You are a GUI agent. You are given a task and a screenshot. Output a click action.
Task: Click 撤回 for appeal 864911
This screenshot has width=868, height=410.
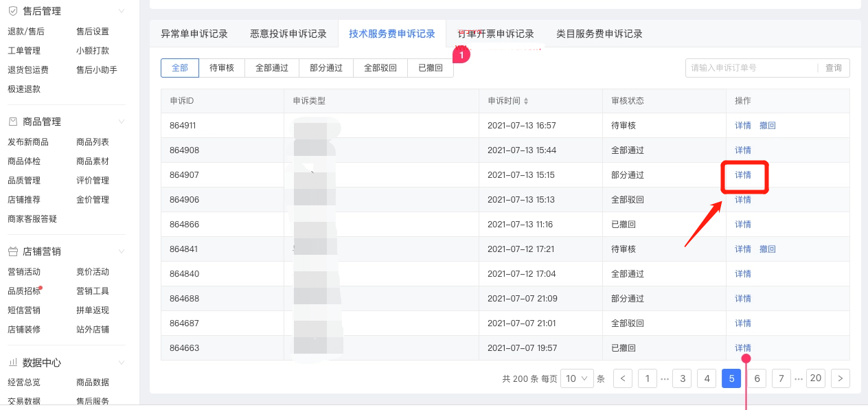click(x=767, y=126)
